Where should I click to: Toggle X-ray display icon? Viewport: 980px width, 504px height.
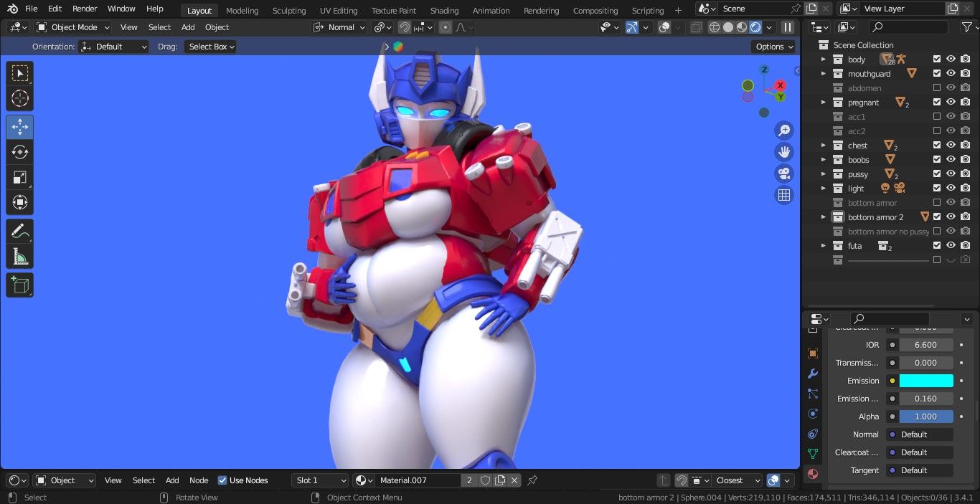[695, 27]
